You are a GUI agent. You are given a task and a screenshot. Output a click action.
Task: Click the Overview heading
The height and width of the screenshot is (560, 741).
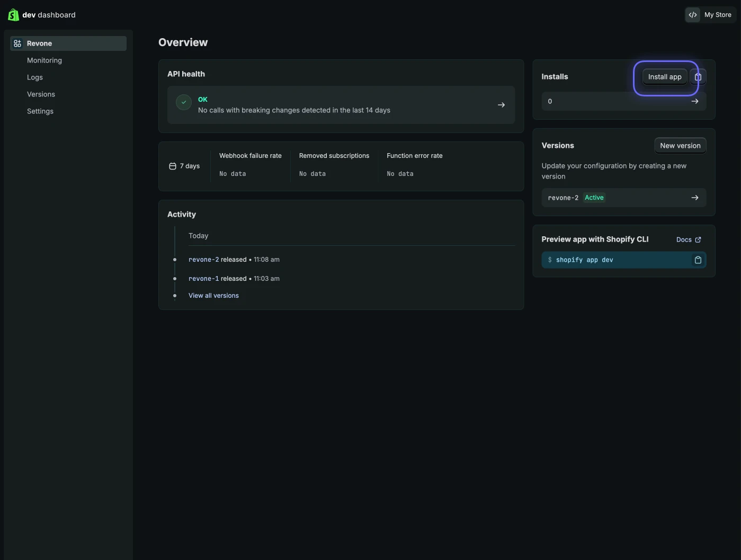point(183,42)
